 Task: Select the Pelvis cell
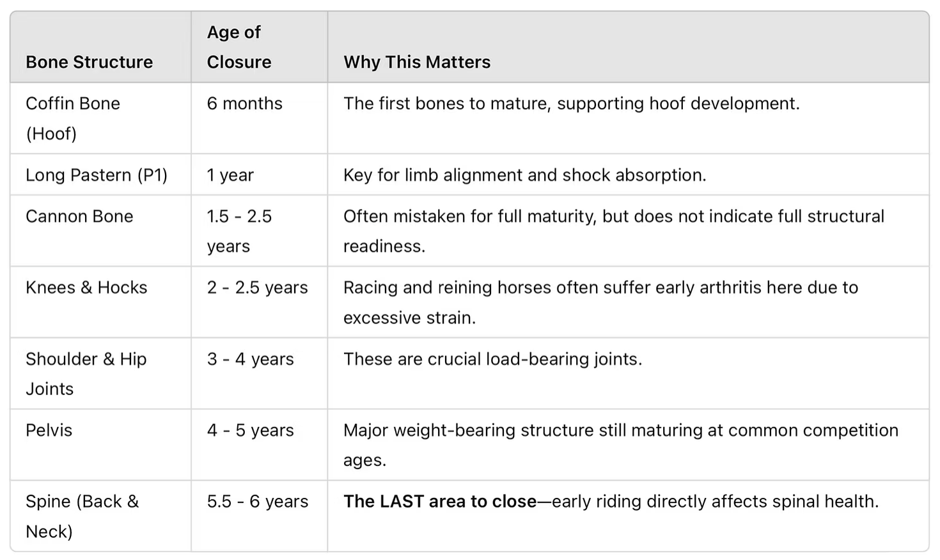point(49,430)
